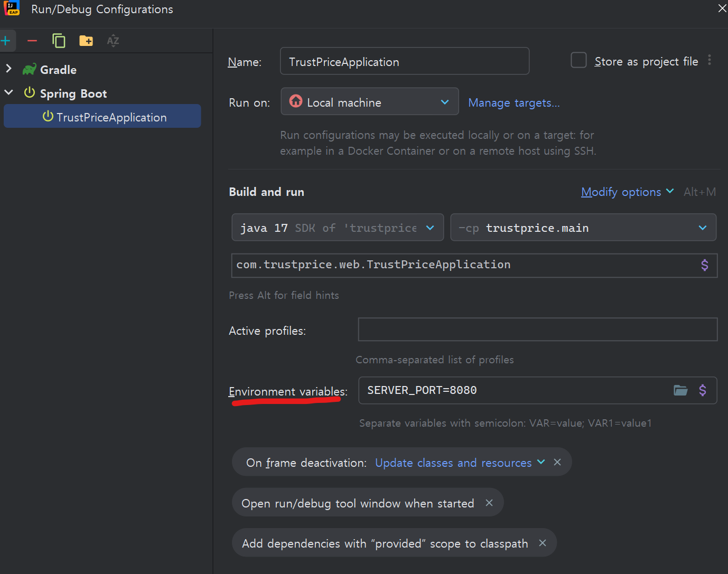Enable Store as project file checkbox
The image size is (728, 574).
click(x=579, y=60)
